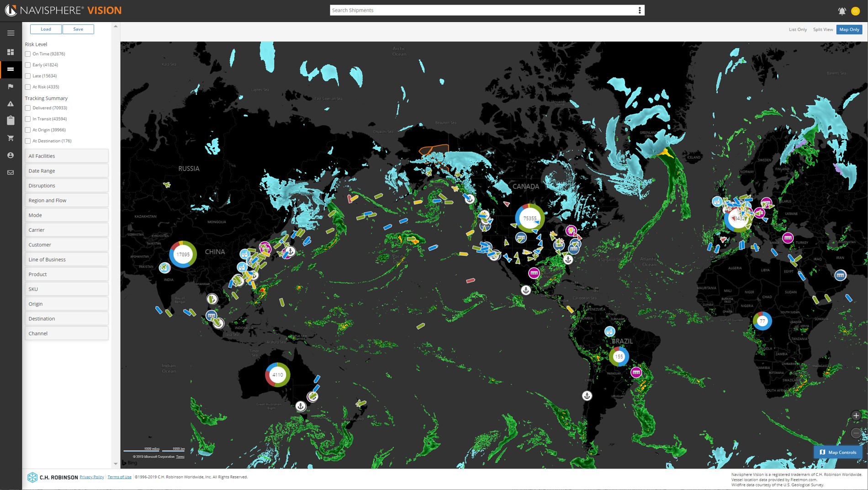Expand the Carrier filter panel
Screen dimensions: 868x490
click(67, 230)
